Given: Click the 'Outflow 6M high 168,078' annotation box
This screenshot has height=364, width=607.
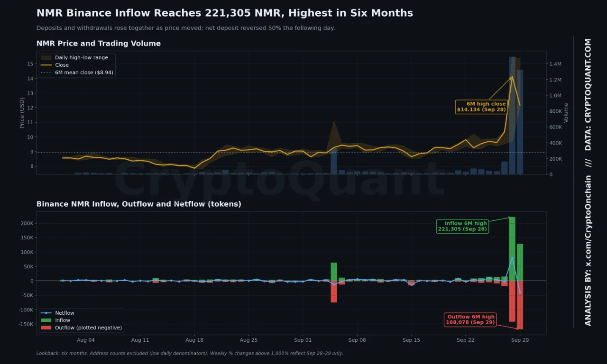Looking at the screenshot, I should [x=470, y=320].
